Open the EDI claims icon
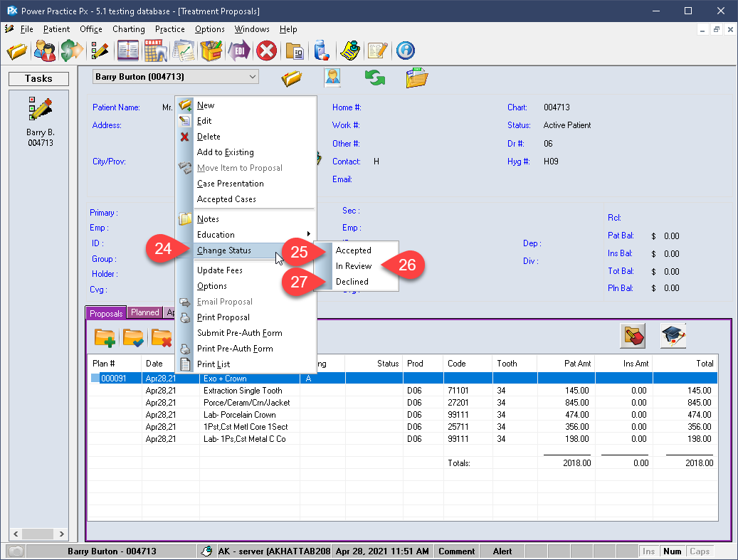 click(239, 51)
